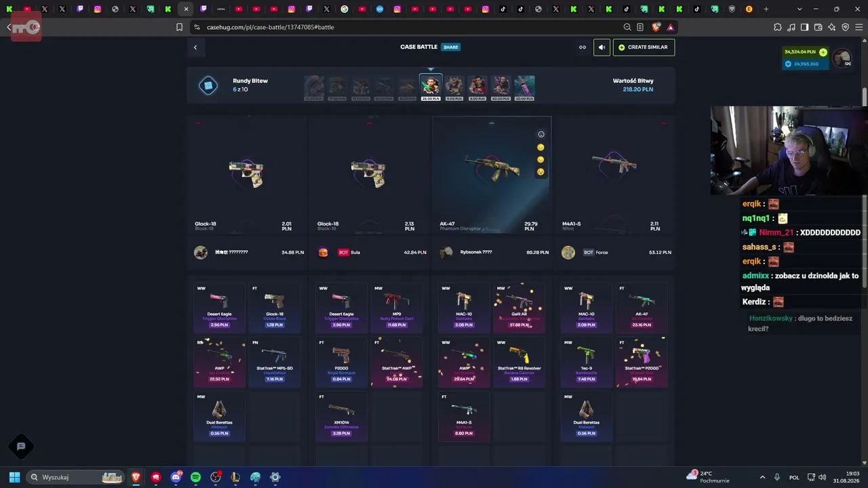
Task: Open Brave Leo AI sparkle icon
Action: pos(831,27)
